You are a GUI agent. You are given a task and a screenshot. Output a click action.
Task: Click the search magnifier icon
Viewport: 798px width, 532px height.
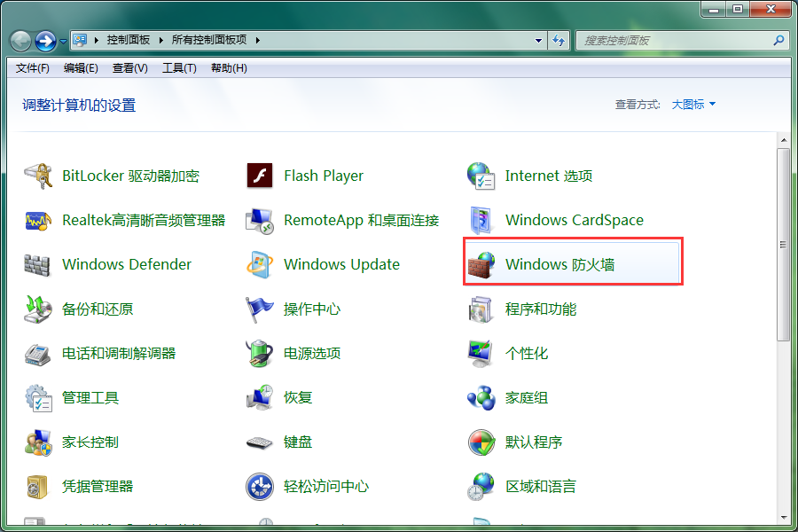pyautogui.click(x=778, y=40)
